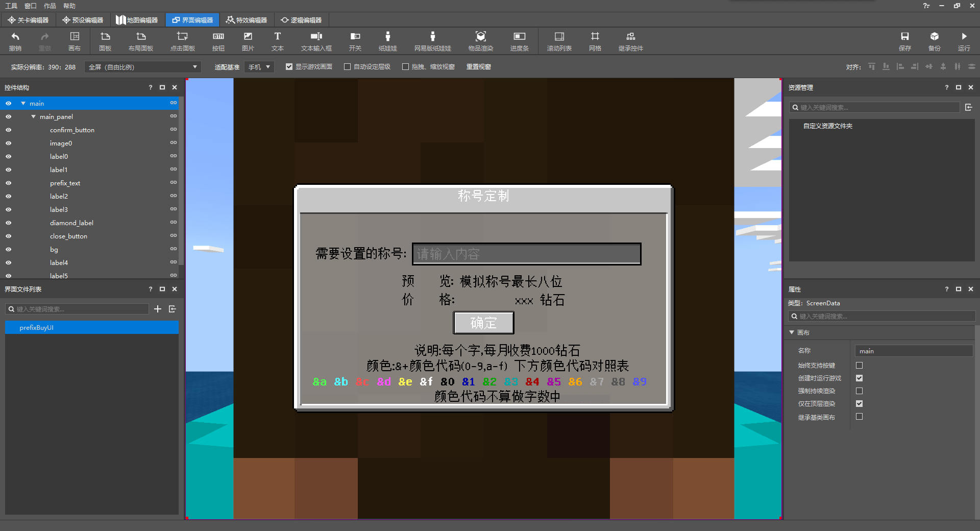Select prefixBuyUI in the interface file list
This screenshot has height=531, width=980.
[x=37, y=328]
